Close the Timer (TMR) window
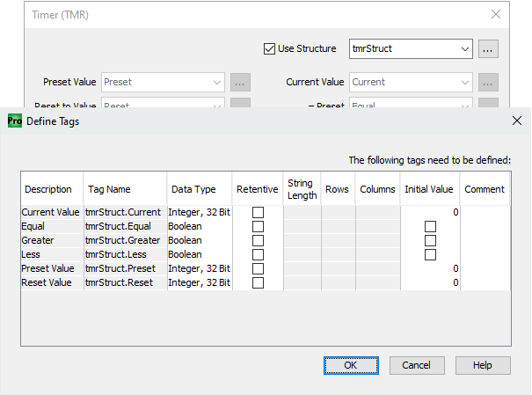This screenshot has height=395, width=532. [496, 15]
